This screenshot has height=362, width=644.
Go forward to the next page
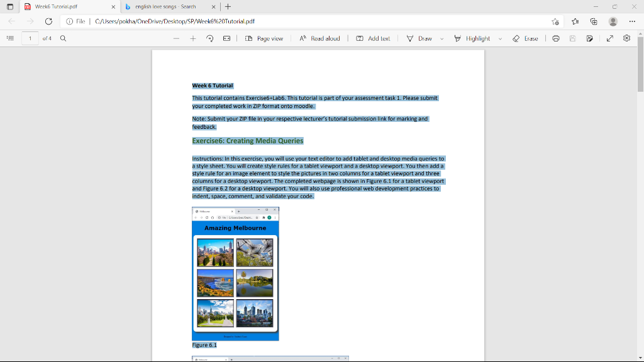[x=30, y=21]
